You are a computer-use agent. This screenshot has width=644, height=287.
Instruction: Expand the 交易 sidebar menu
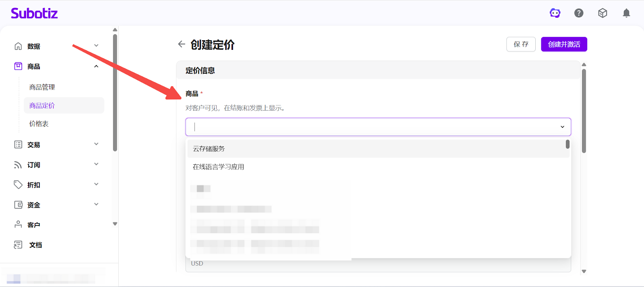click(56, 145)
